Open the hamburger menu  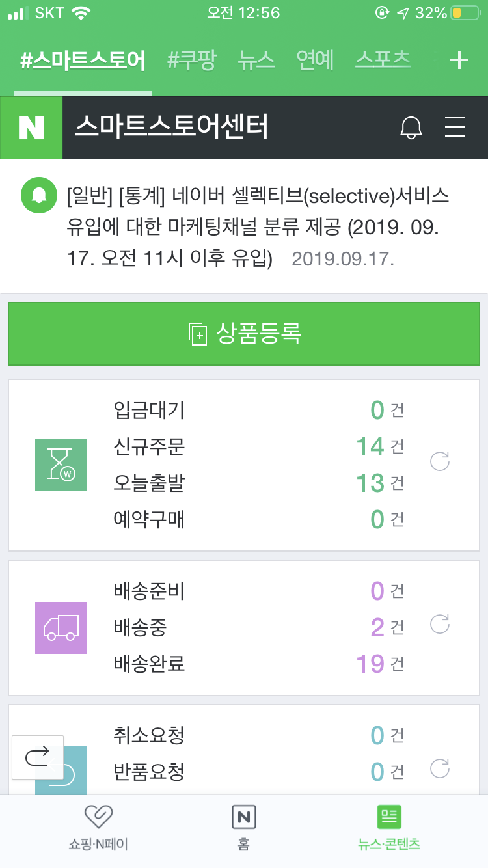click(x=455, y=128)
